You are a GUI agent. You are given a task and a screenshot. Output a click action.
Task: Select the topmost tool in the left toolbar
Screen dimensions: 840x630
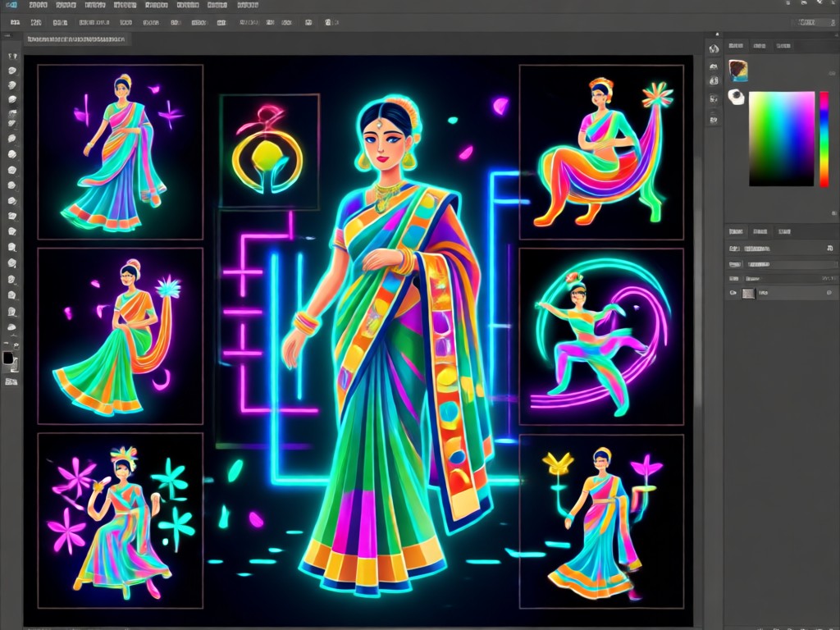(12, 56)
